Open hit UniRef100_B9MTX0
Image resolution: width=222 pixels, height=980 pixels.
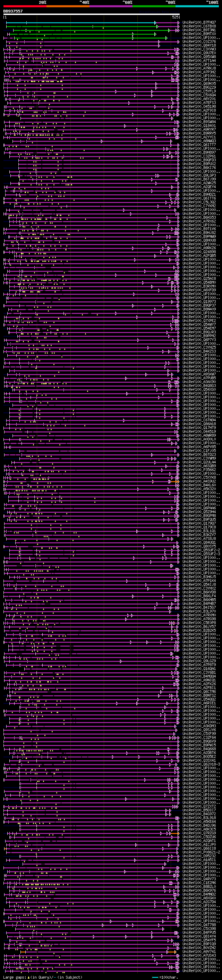pos(199,34)
